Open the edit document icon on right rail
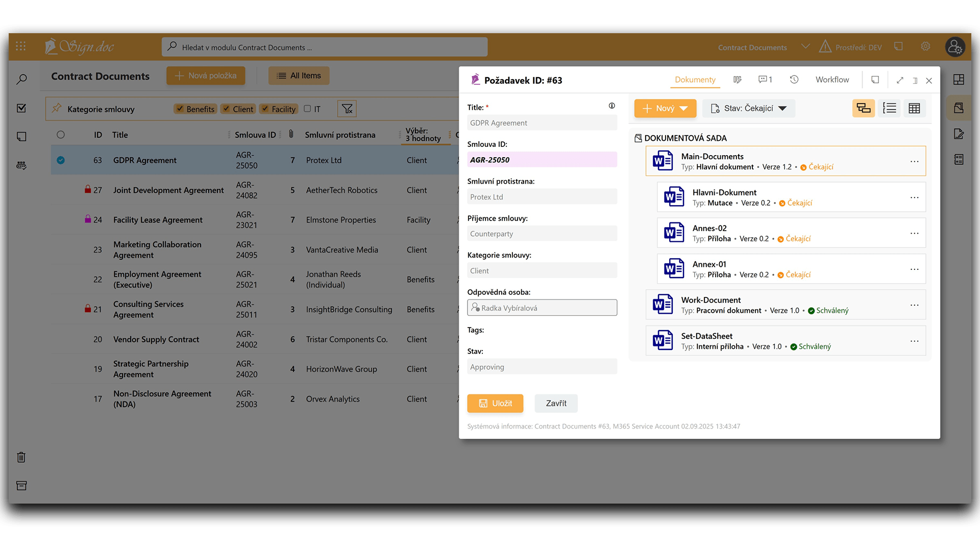Screen dimensions: 980x551 (x=959, y=134)
